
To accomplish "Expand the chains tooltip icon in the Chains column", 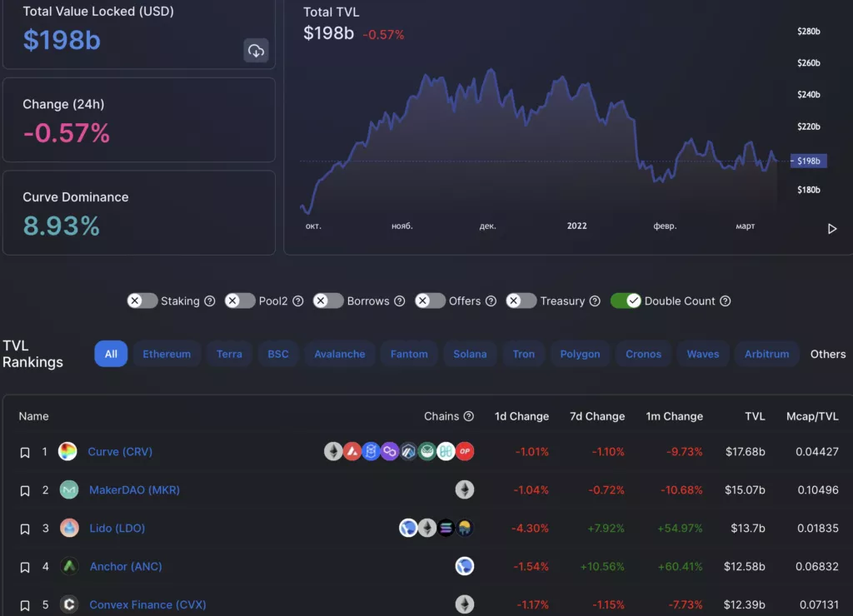I will (469, 416).
